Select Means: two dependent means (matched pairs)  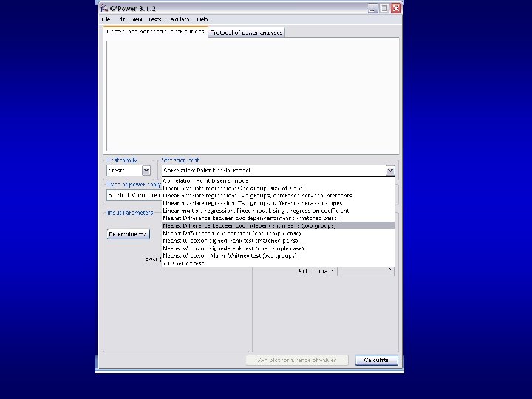coord(278,218)
